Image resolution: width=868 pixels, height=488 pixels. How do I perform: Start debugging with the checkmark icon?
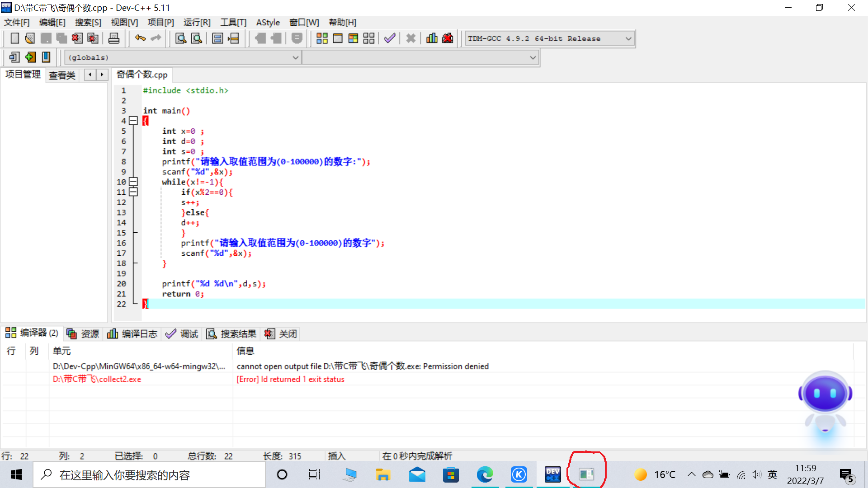(x=390, y=38)
